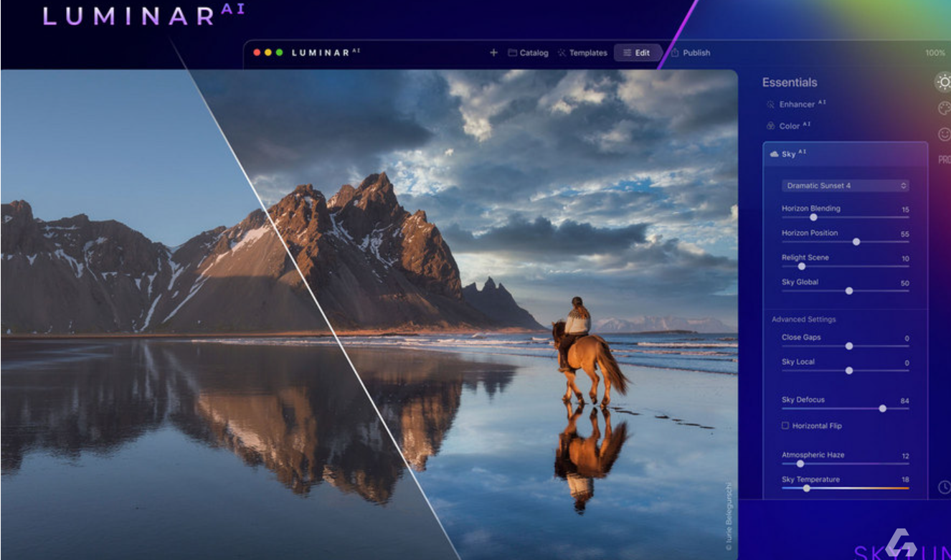Open the Dramatic Sunset 4 sky dropdown
Viewport: 951px width, 560px height.
pos(846,185)
